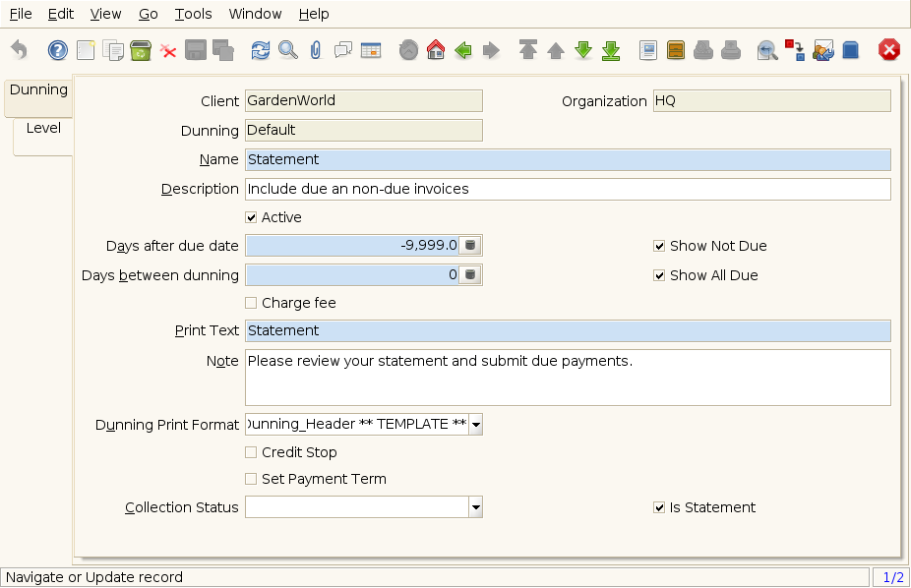Screen dimensions: 911x588
Task: Expand the Collection Status dropdown
Action: (475, 507)
